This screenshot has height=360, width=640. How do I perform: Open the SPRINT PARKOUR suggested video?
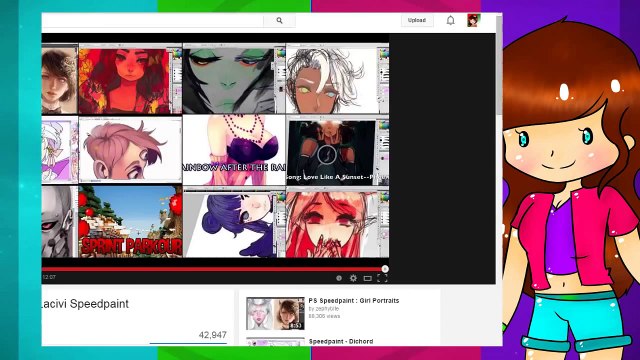pos(130,222)
